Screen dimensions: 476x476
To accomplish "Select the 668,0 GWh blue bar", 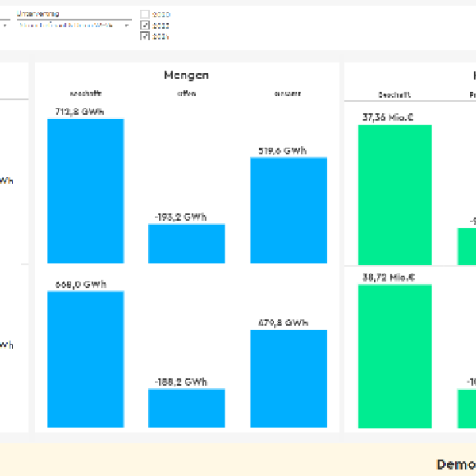I will pos(86,359).
